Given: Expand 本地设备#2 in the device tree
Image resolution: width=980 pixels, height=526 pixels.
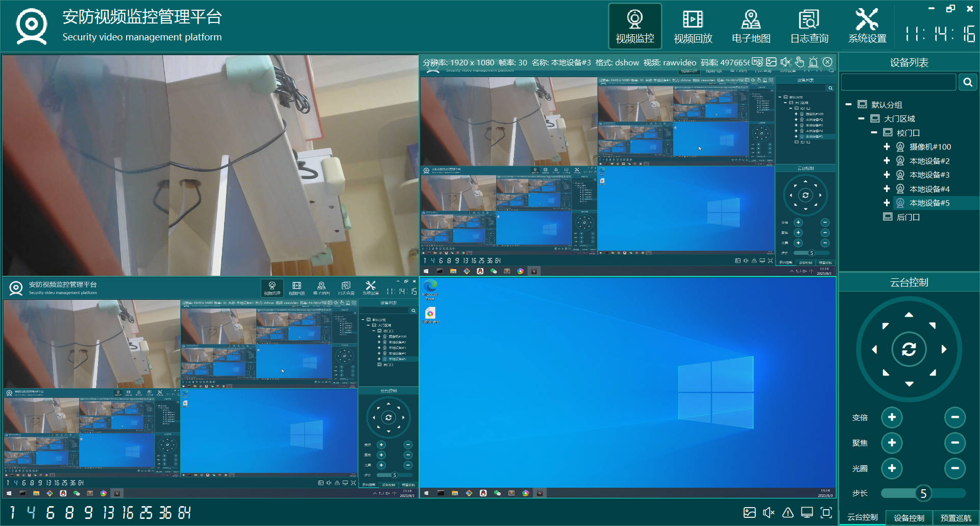Looking at the screenshot, I should [887, 161].
